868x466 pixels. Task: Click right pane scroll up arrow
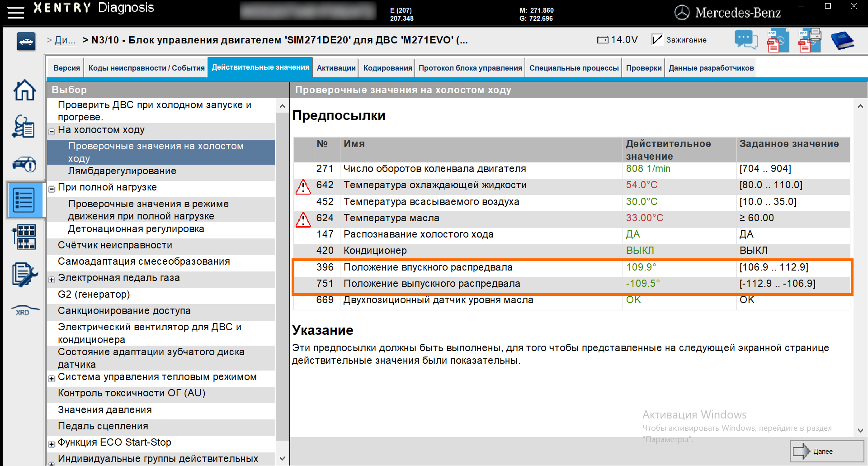pos(860,106)
